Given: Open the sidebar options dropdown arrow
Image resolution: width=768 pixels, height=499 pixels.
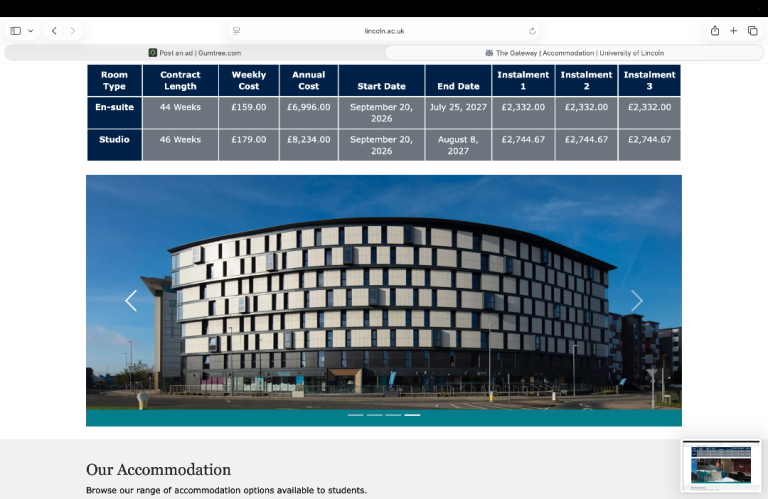Looking at the screenshot, I should (x=30, y=31).
